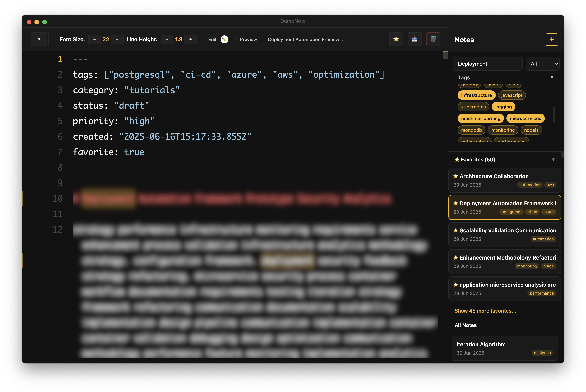Click the postgresql tag on Deployment note
Image resolution: width=586 pixels, height=392 pixels.
point(511,212)
